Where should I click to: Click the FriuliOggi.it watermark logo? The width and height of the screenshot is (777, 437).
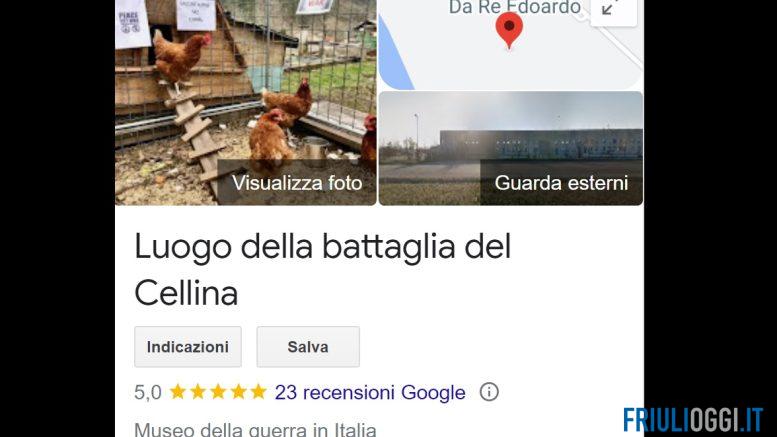[x=693, y=420]
